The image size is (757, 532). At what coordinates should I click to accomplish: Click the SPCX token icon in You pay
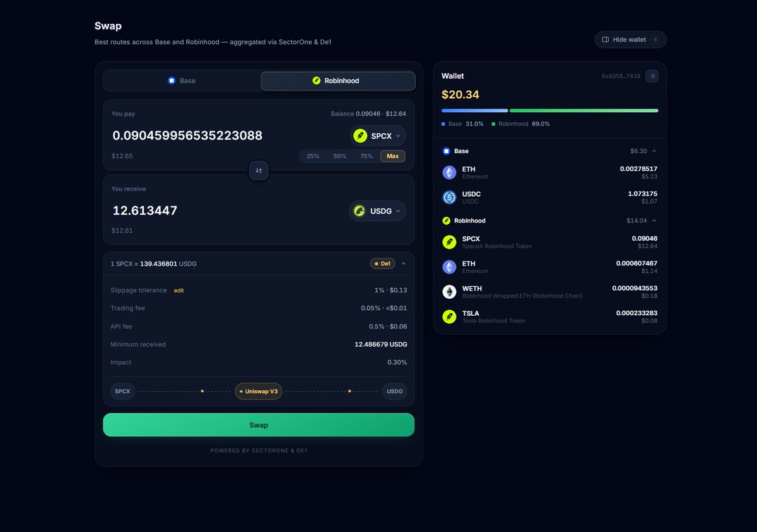360,136
